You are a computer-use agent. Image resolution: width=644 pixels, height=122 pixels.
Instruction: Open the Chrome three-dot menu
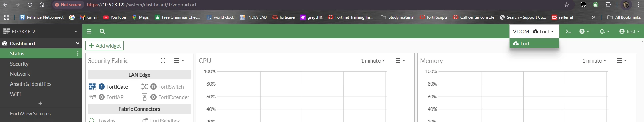click(638, 5)
